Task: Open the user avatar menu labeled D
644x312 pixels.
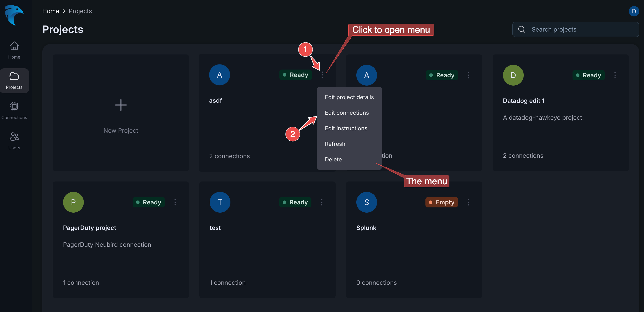Action: click(x=634, y=11)
